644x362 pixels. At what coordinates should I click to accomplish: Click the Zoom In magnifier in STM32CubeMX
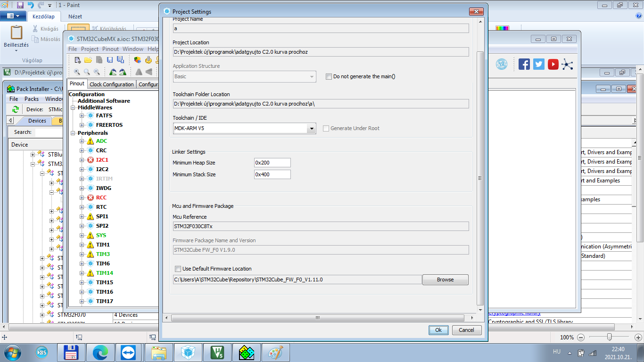point(77,72)
